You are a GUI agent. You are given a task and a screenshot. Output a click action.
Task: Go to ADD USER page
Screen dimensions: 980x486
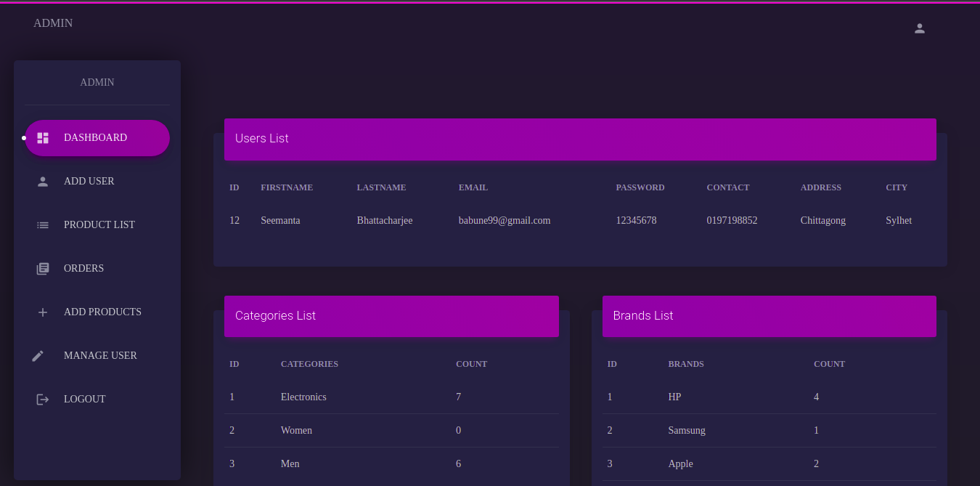point(97,182)
